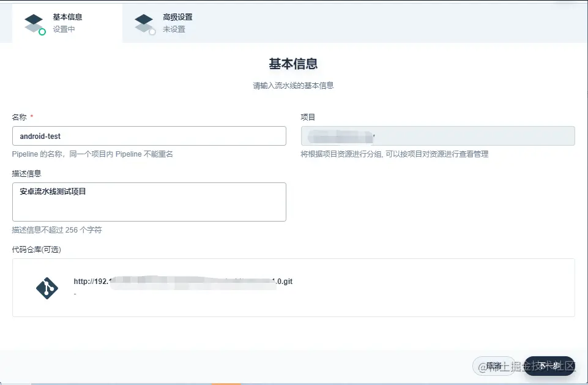Click the 未设置 status text
Screen dimensions: 588x385
click(x=174, y=29)
